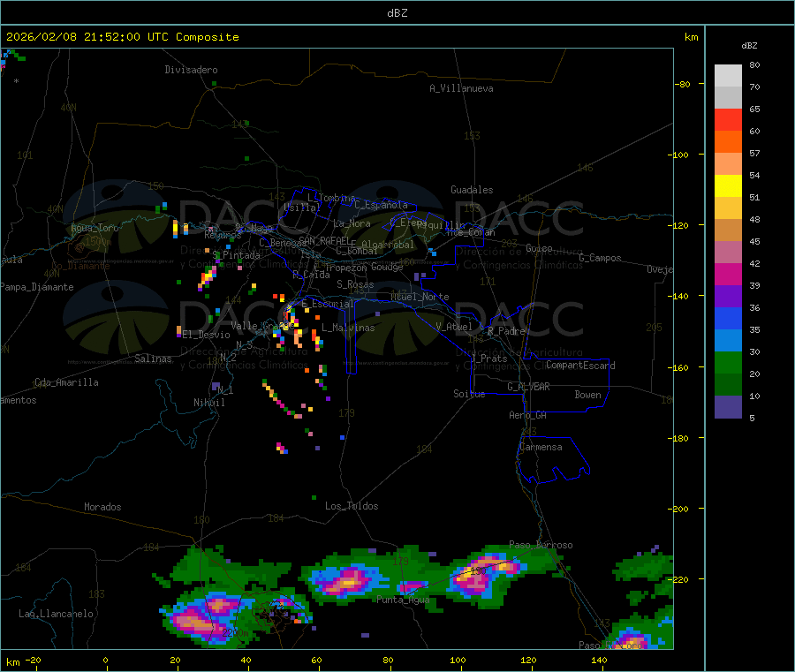The width and height of the screenshot is (795, 672).
Task: Click the purple 5-10 dBZ legend swatch
Action: click(x=728, y=406)
